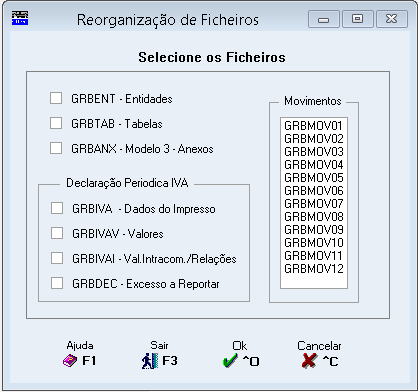Maximize the Reorganização de Ficheiros window
The width and height of the screenshot is (418, 392).
pyautogui.click(x=358, y=19)
